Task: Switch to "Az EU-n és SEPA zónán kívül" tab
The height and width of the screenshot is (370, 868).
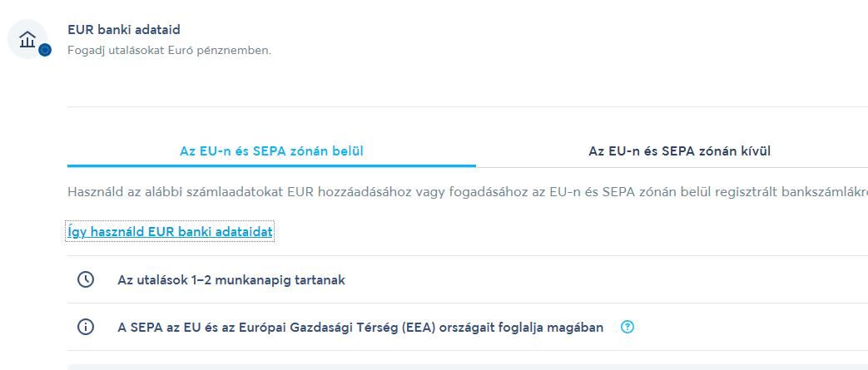Action: [679, 151]
